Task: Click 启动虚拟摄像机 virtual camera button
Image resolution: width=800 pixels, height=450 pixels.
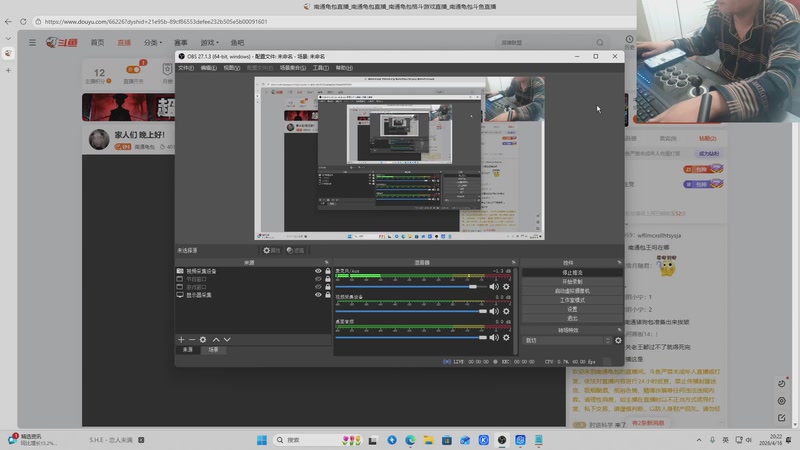Action: point(572,291)
